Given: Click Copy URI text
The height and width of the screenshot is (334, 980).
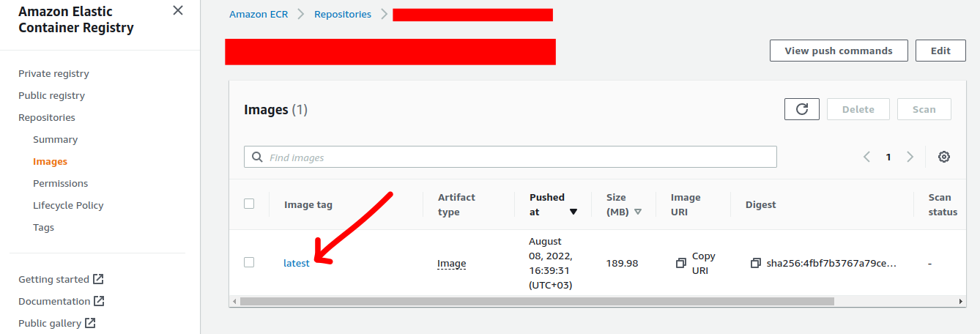Looking at the screenshot, I should [703, 263].
